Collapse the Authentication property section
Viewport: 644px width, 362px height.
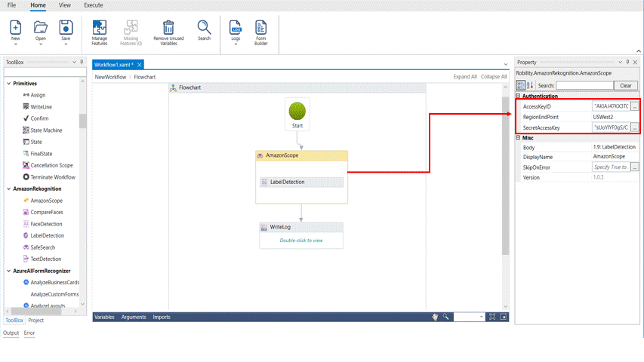point(518,97)
